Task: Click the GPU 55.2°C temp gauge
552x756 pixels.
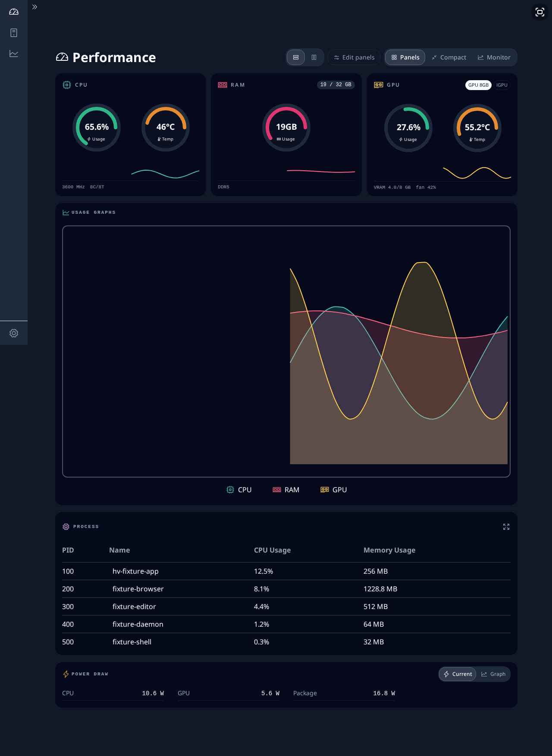Action: [x=477, y=128]
